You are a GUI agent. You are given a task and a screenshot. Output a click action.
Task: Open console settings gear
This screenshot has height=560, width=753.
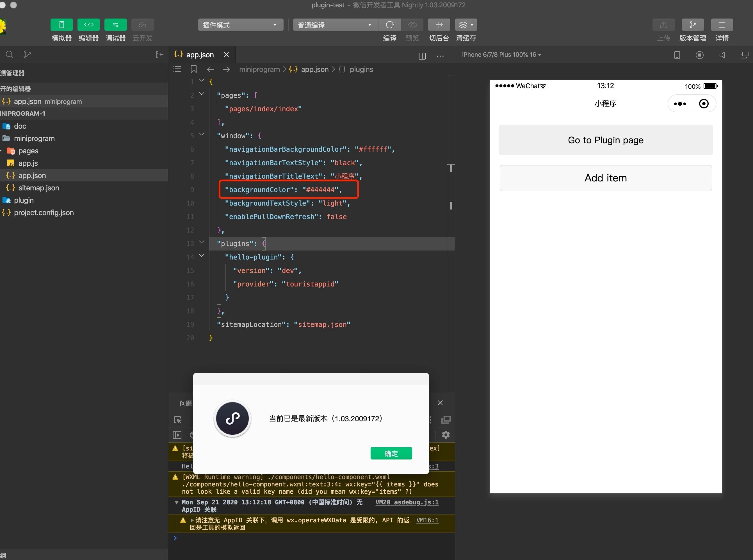click(446, 434)
